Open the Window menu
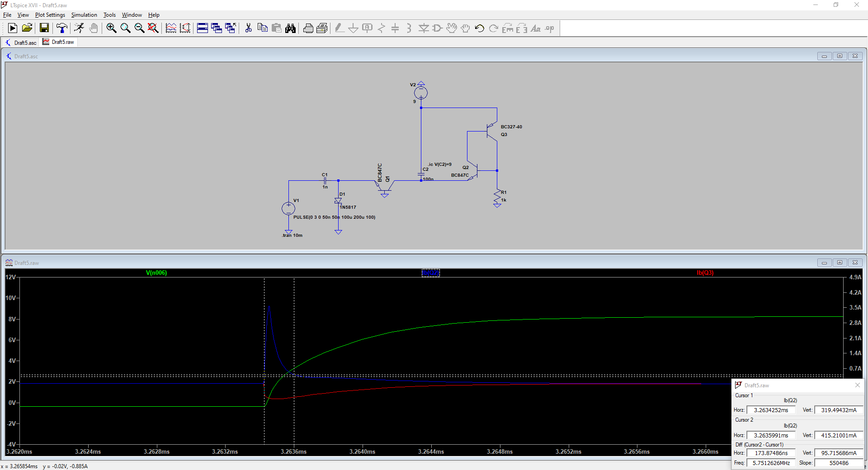The height and width of the screenshot is (470, 868). pos(132,15)
